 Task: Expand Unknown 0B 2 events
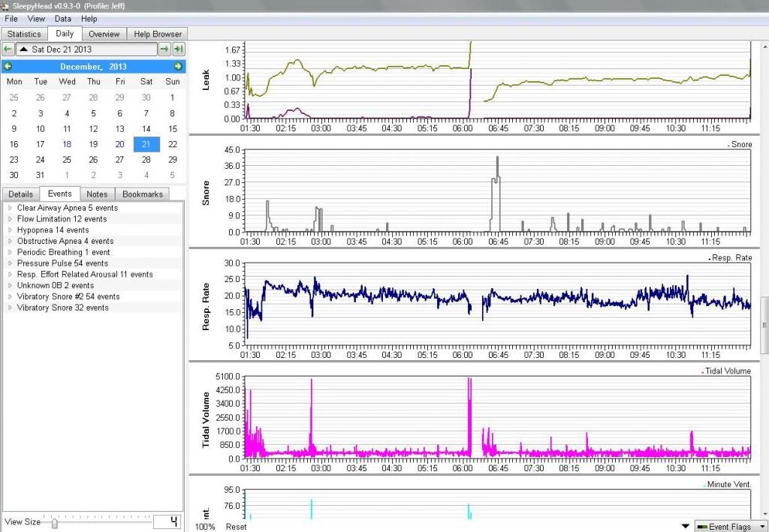coord(10,285)
